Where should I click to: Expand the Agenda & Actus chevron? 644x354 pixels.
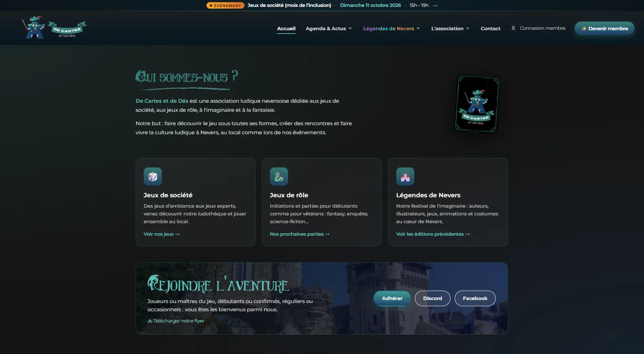tap(350, 28)
